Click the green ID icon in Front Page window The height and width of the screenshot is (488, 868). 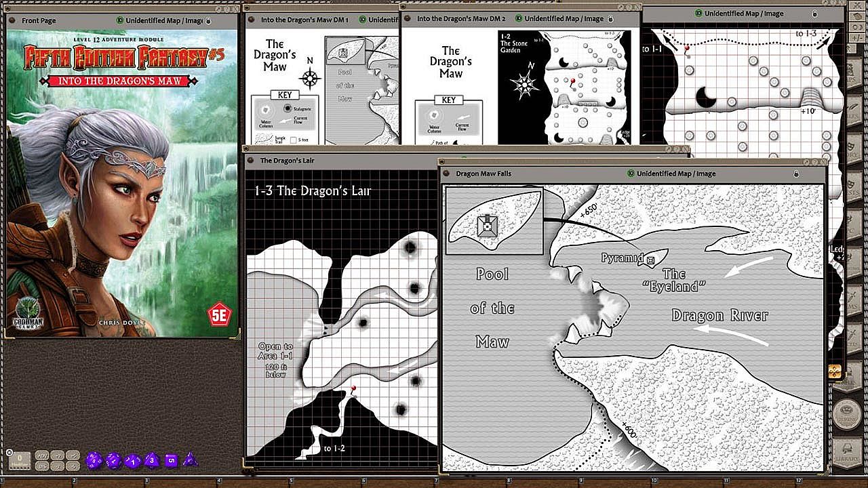point(120,21)
